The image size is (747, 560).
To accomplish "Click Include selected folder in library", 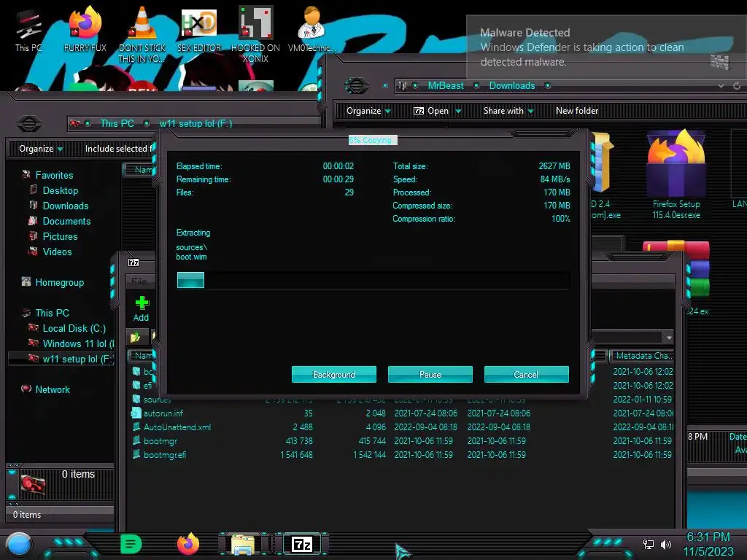I will pos(117,149).
